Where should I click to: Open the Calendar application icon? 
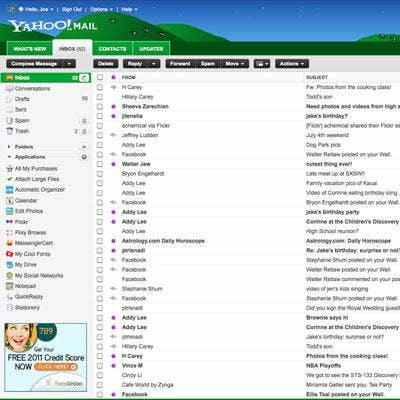click(x=9, y=201)
